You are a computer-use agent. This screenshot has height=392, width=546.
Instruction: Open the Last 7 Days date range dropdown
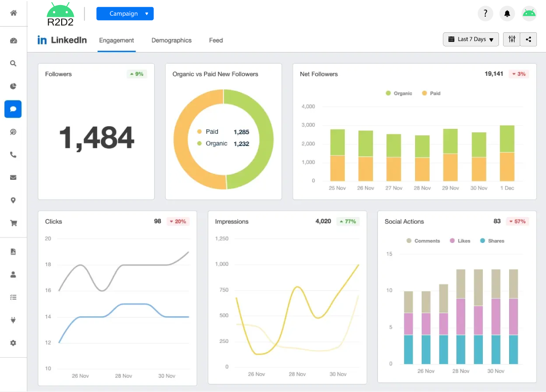click(471, 39)
